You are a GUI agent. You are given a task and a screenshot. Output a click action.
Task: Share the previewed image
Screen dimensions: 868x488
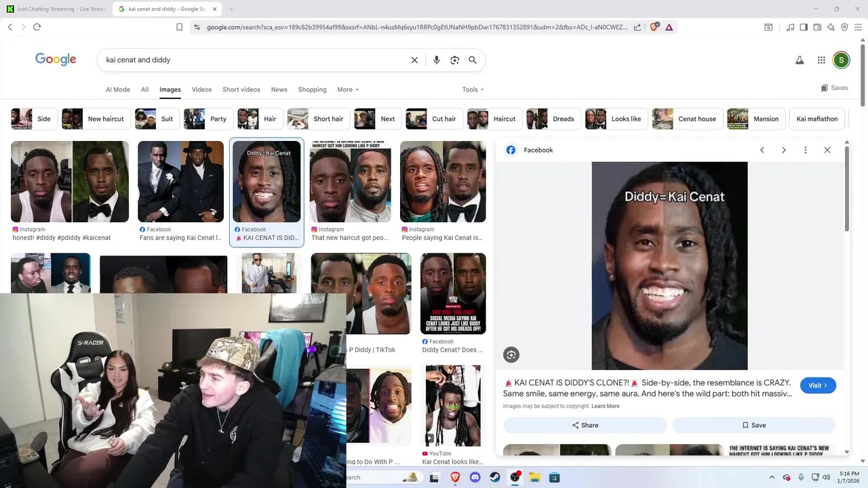585,425
